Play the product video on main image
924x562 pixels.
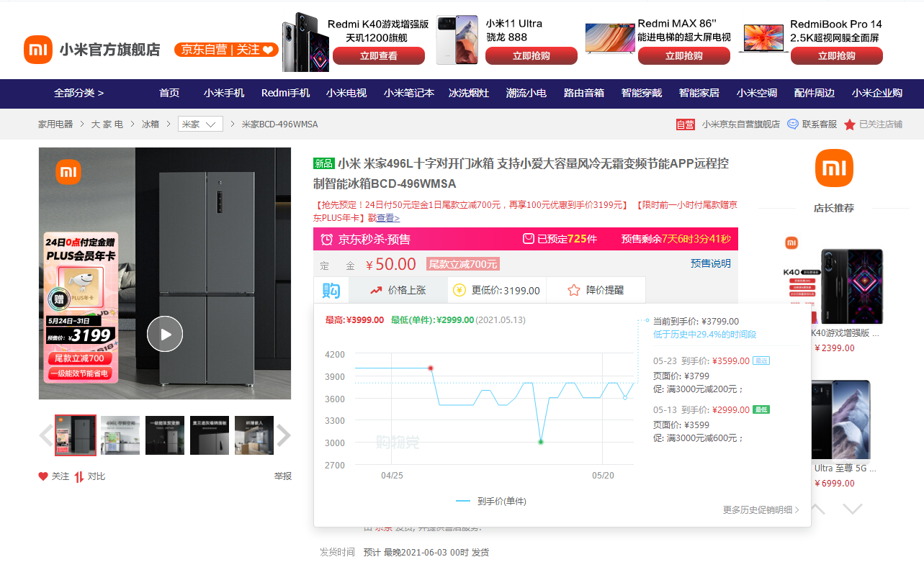pyautogui.click(x=165, y=334)
